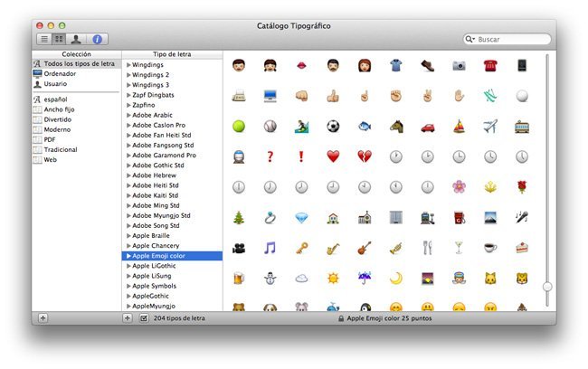Image resolution: width=588 pixels, height=369 pixels.
Task: Click the blue shirt emoji glyph
Action: 396,66
